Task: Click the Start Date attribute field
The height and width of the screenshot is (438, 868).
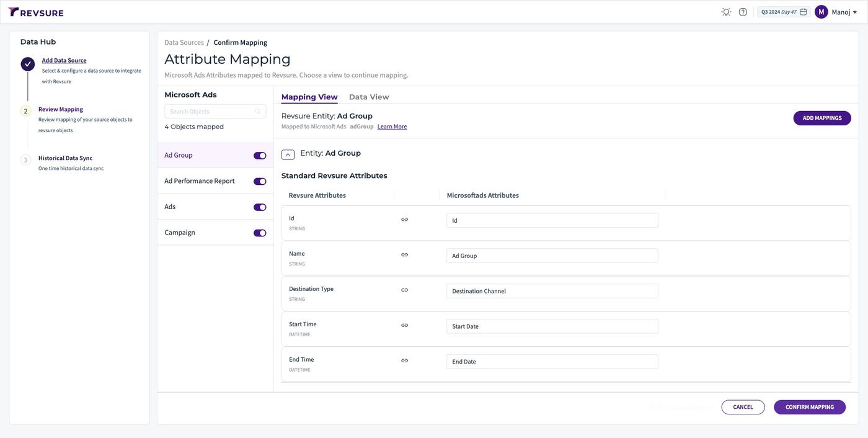Action: pyautogui.click(x=552, y=326)
